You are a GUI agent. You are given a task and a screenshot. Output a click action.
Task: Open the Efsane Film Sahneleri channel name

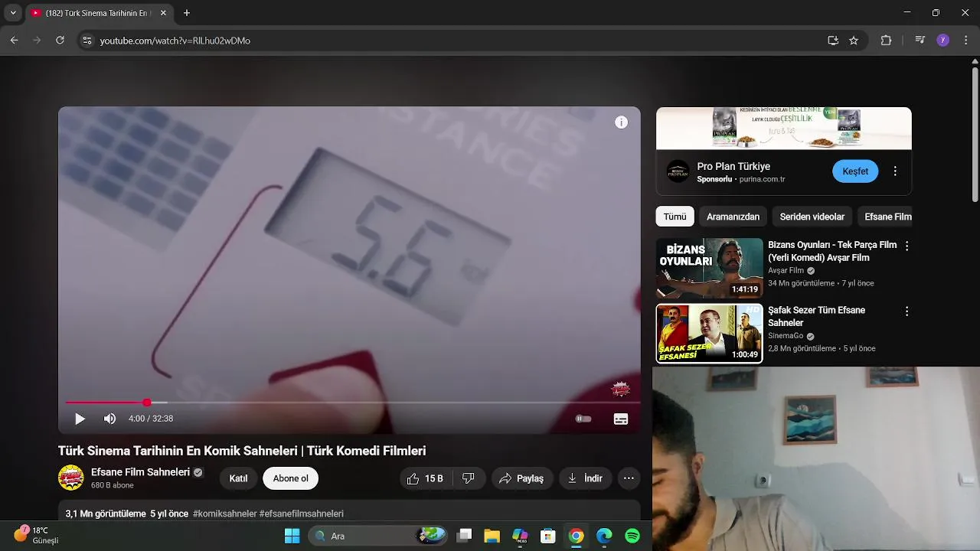tap(140, 472)
